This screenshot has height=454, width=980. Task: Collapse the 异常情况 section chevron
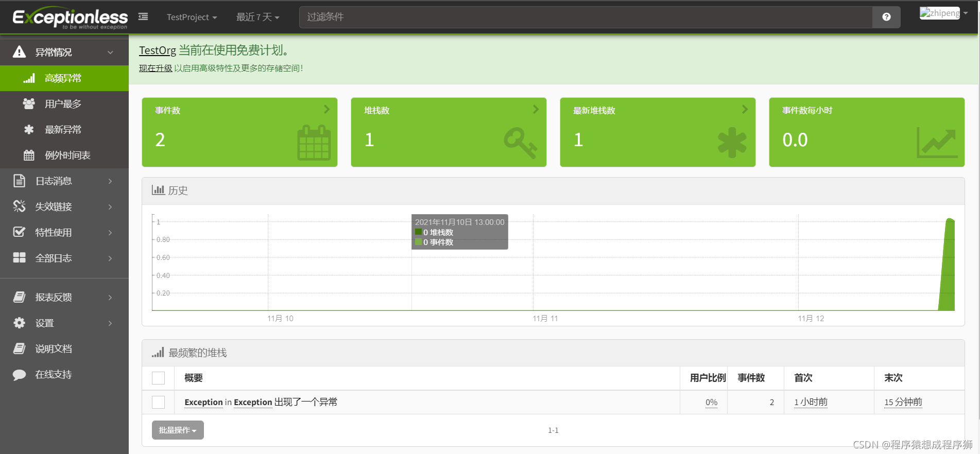point(110,52)
